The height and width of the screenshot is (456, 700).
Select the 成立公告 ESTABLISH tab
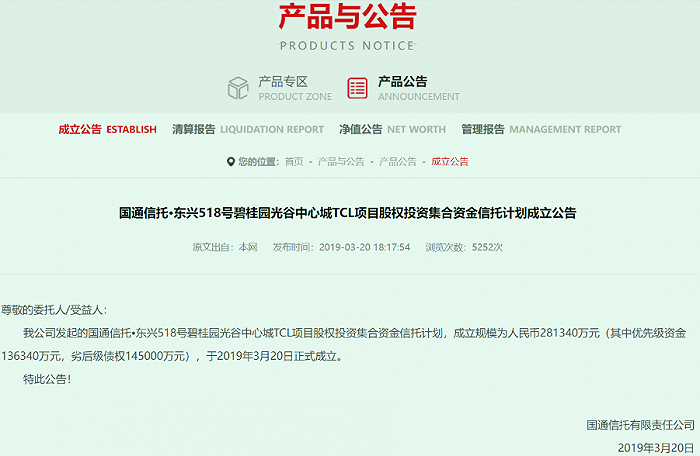(x=107, y=130)
